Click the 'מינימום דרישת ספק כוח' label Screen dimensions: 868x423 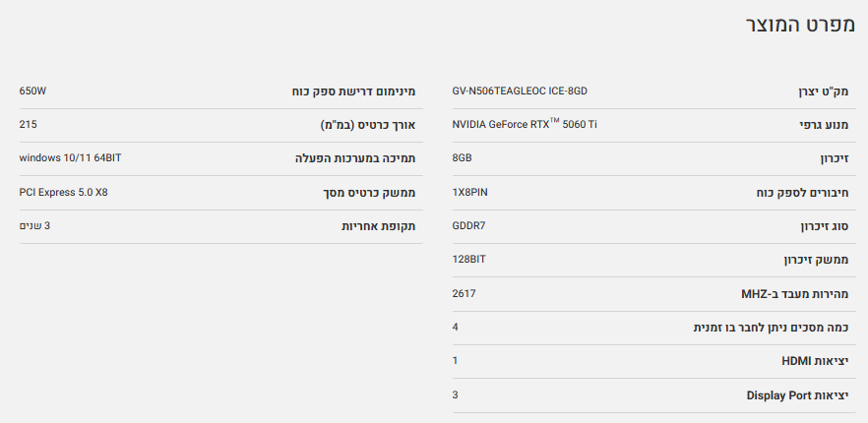354,91
